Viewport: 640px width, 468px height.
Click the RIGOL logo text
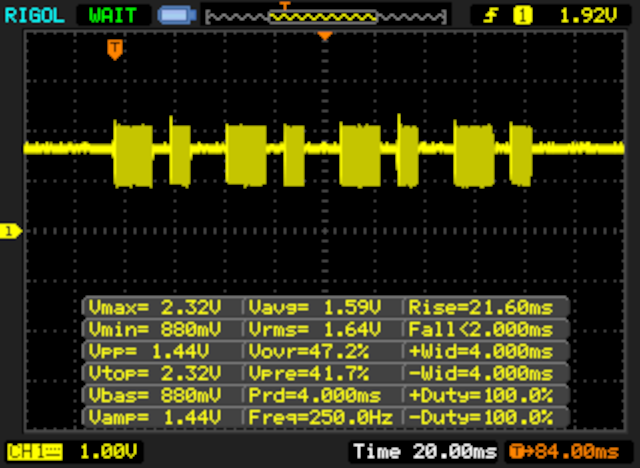[x=35, y=16]
